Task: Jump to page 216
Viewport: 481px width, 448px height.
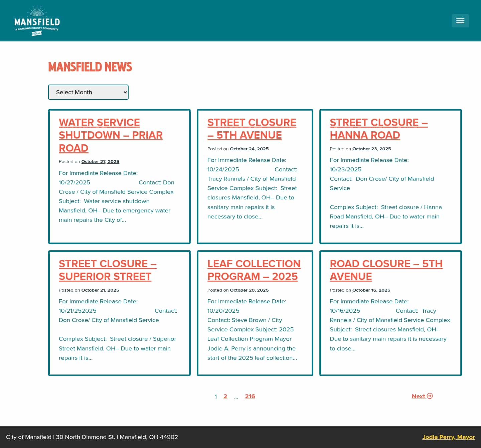Action: pyautogui.click(x=250, y=396)
